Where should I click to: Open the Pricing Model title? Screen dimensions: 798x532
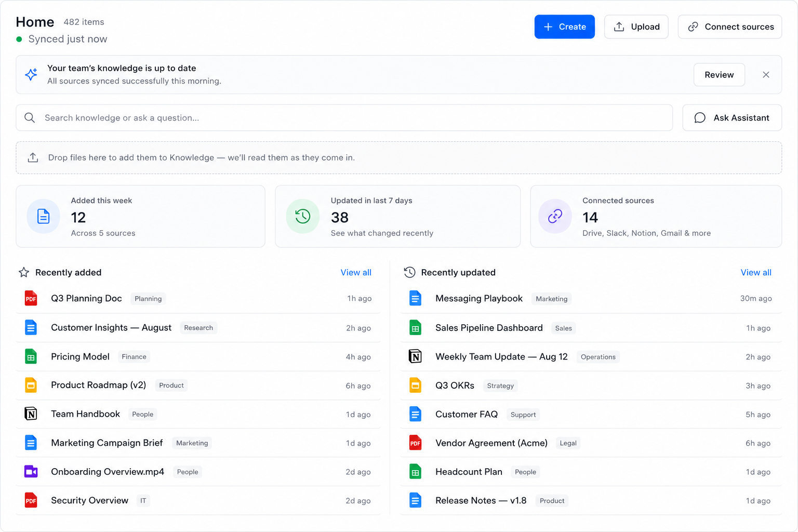[x=80, y=356]
